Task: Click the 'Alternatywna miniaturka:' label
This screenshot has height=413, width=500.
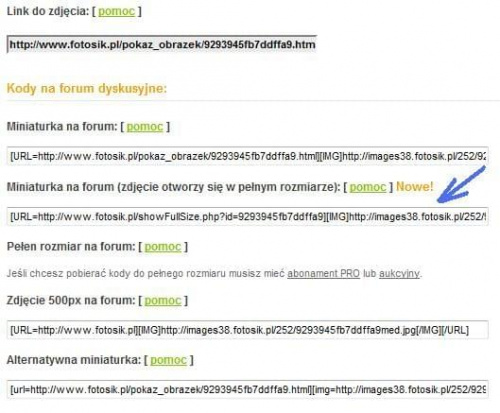Action: coord(74,360)
